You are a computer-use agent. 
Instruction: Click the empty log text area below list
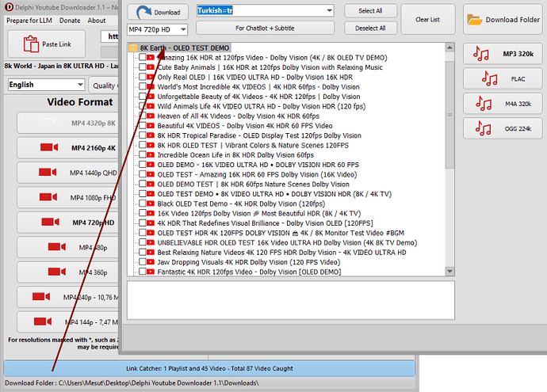pos(291,300)
